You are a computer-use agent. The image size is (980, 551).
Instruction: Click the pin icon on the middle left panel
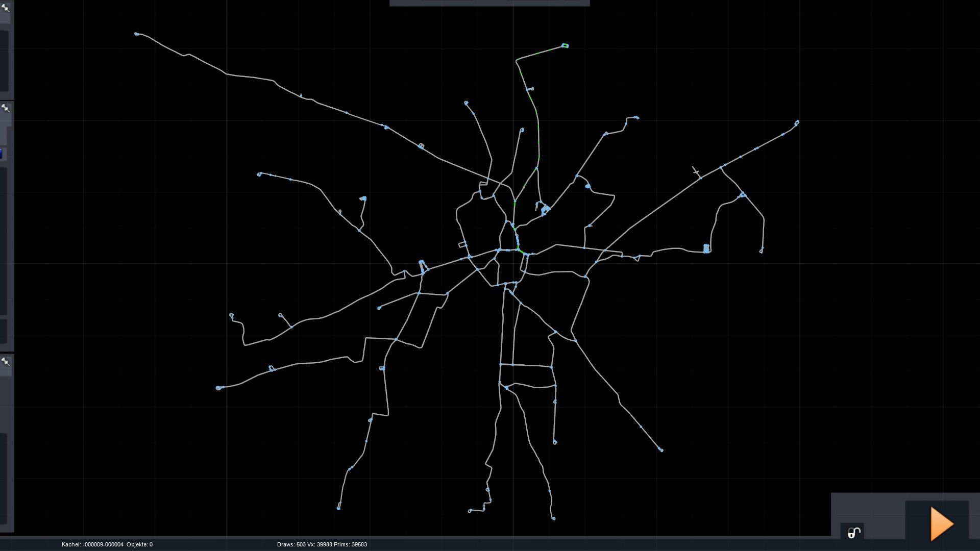click(x=6, y=108)
